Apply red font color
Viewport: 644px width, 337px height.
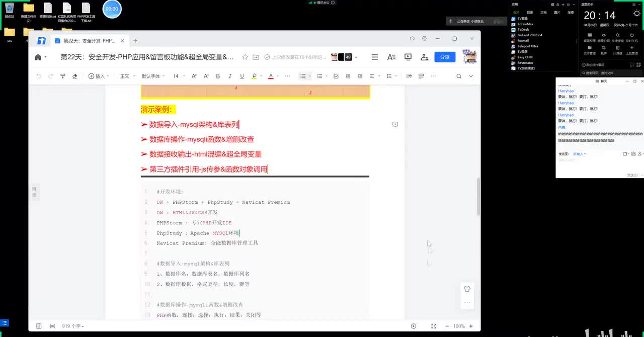(x=271, y=76)
